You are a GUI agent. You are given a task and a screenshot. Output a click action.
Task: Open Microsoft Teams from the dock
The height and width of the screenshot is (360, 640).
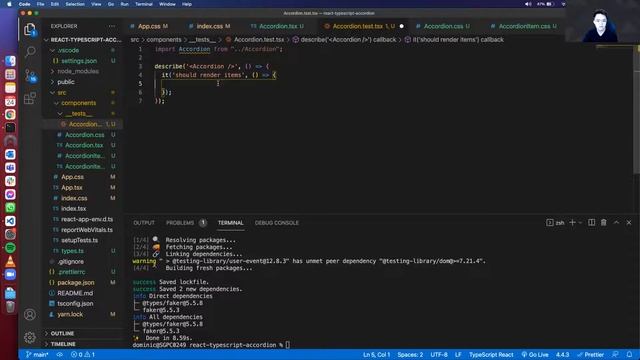(10, 168)
